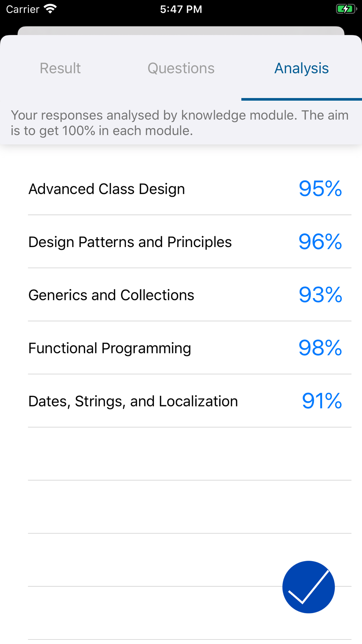The image size is (362, 644).
Task: Switch to the Result tab
Action: pos(60,68)
